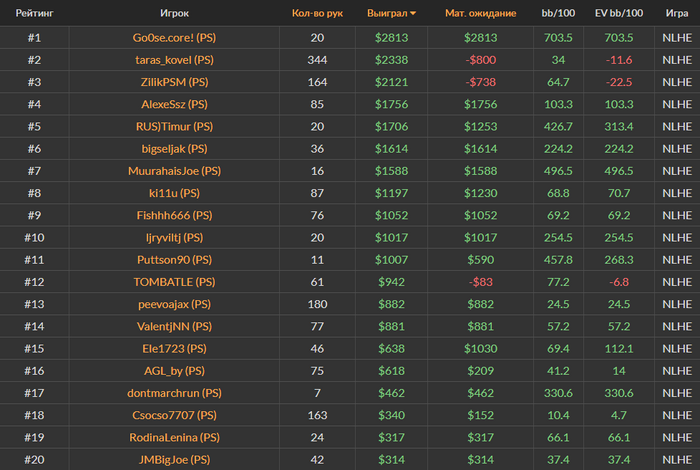Sort by Кол-во рук column header

click(317, 14)
